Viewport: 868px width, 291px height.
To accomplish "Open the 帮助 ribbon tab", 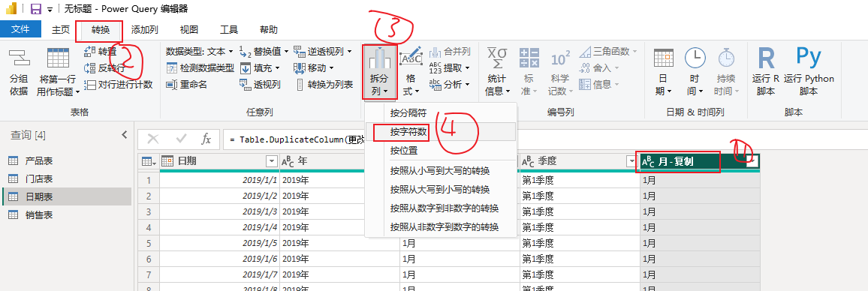I will 269,30.
